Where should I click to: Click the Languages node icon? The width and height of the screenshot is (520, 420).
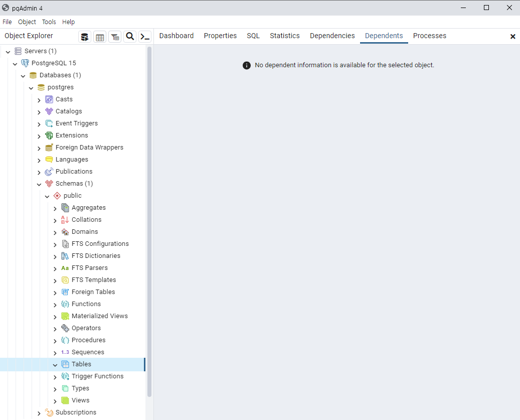pyautogui.click(x=49, y=160)
